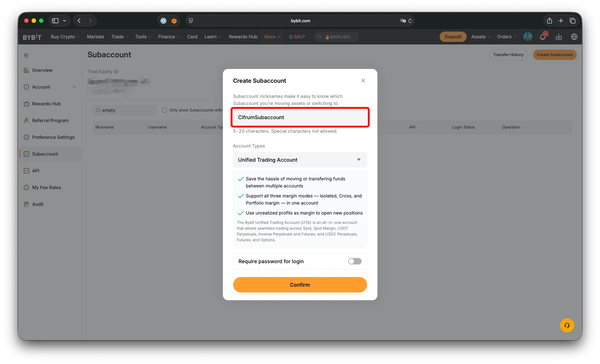Click the MNT token link
Screen dimensions: 600x364
click(x=297, y=37)
